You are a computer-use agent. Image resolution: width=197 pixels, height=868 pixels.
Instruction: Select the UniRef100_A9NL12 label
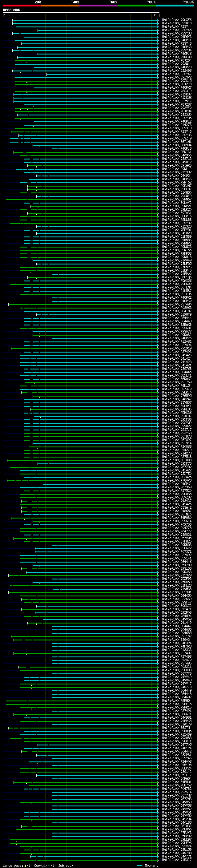[177, 169]
